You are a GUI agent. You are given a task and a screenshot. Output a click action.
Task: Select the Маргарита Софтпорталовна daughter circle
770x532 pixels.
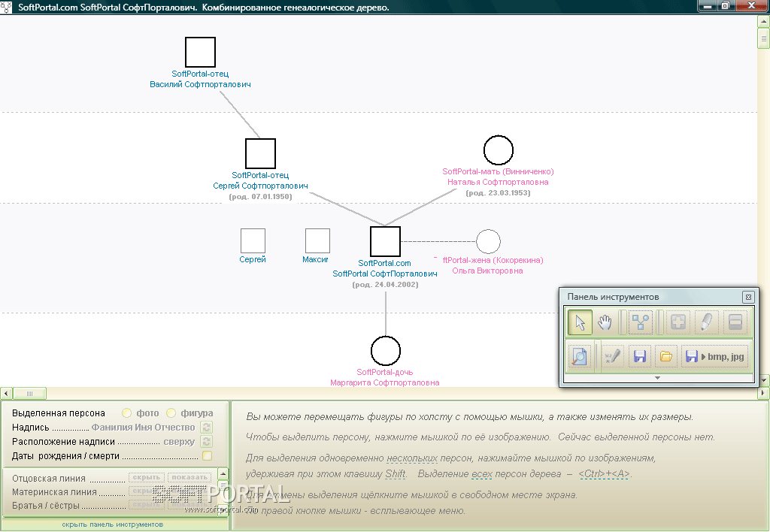(386, 351)
